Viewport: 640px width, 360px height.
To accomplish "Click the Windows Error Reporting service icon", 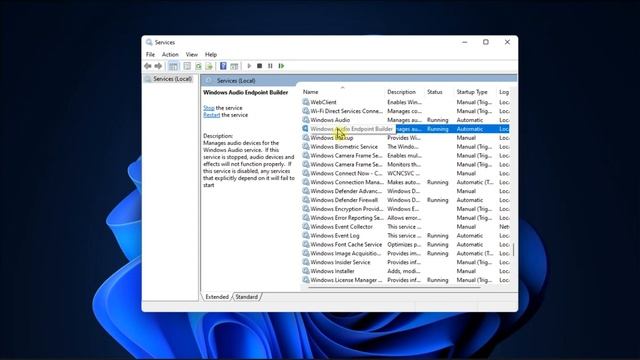I will (x=306, y=218).
